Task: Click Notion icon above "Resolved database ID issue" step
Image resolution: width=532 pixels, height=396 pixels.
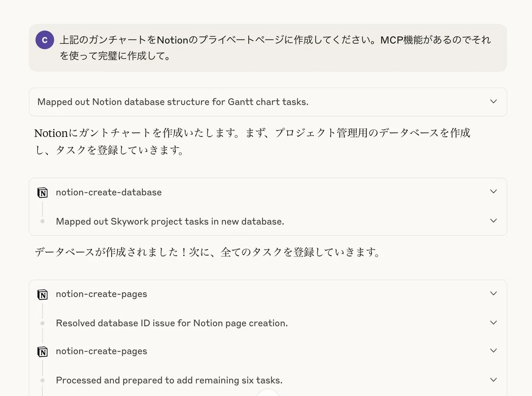Action: click(43, 294)
